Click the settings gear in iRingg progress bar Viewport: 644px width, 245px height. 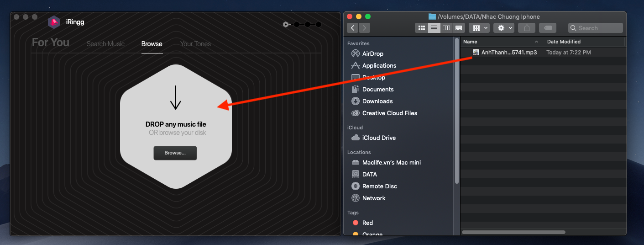coord(286,24)
